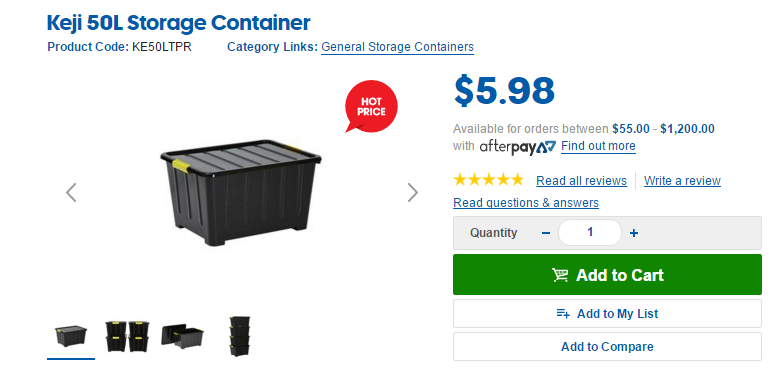
Task: Increase quantity with the plus icon
Action: [x=634, y=233]
